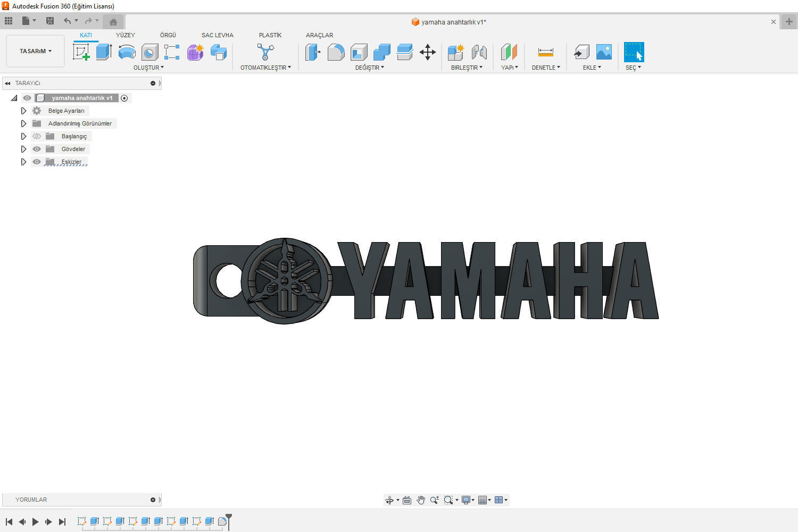
Task: Open the DEĞİŞTİR dropdown menu
Action: pos(370,68)
